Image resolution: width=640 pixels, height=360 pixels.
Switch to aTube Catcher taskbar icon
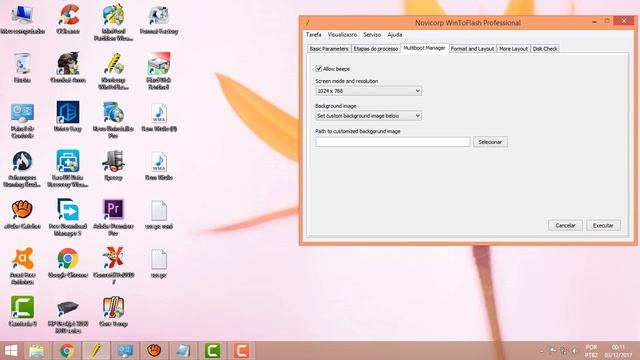154,351
